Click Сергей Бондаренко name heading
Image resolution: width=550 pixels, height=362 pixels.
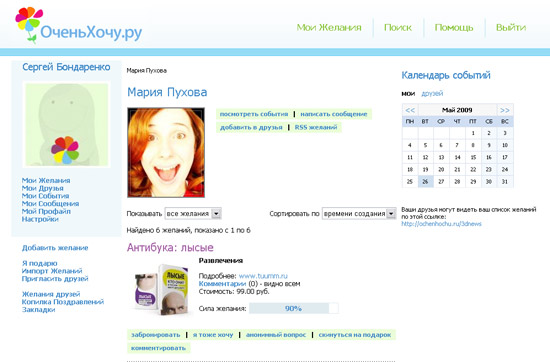pyautogui.click(x=66, y=67)
